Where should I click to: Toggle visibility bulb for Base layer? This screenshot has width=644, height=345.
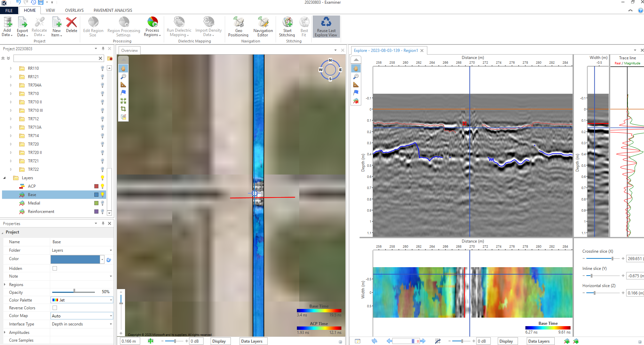tap(102, 195)
